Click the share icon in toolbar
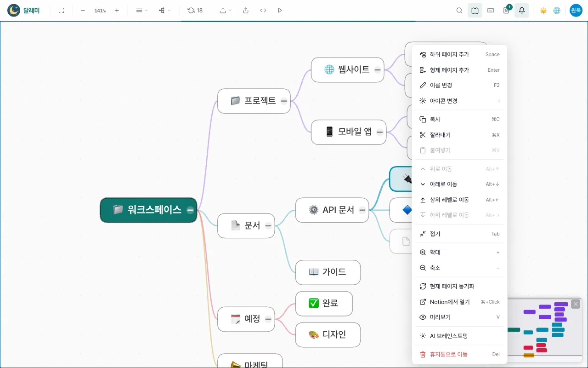This screenshot has width=588, height=368. click(246, 11)
